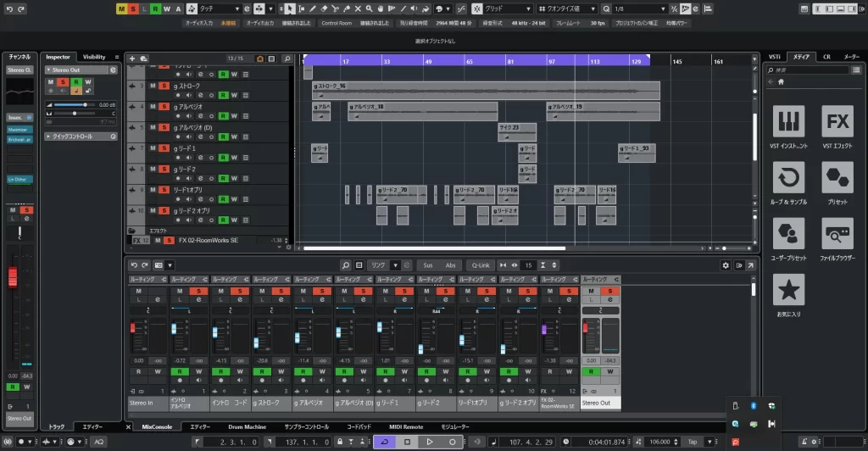The height and width of the screenshot is (451, 868).
Task: Click the Stop button in transport bar
Action: (x=407, y=442)
